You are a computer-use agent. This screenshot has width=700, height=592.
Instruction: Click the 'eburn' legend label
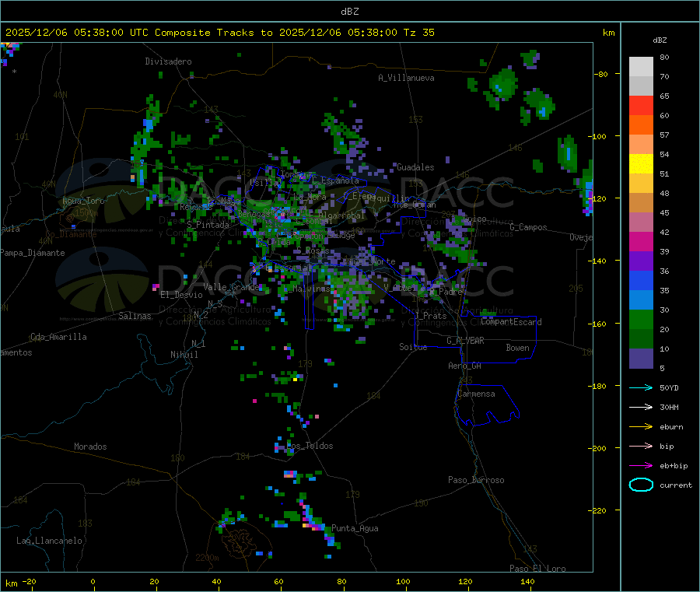coord(671,427)
